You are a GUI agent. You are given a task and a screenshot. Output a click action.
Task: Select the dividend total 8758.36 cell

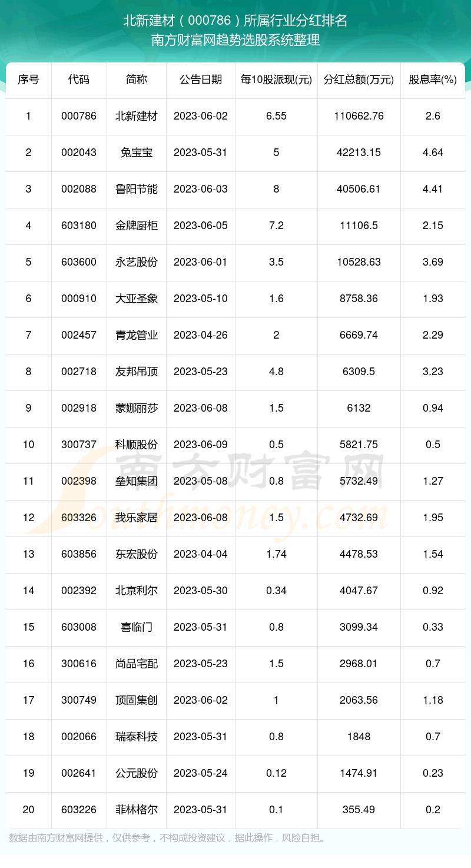pyautogui.click(x=359, y=299)
